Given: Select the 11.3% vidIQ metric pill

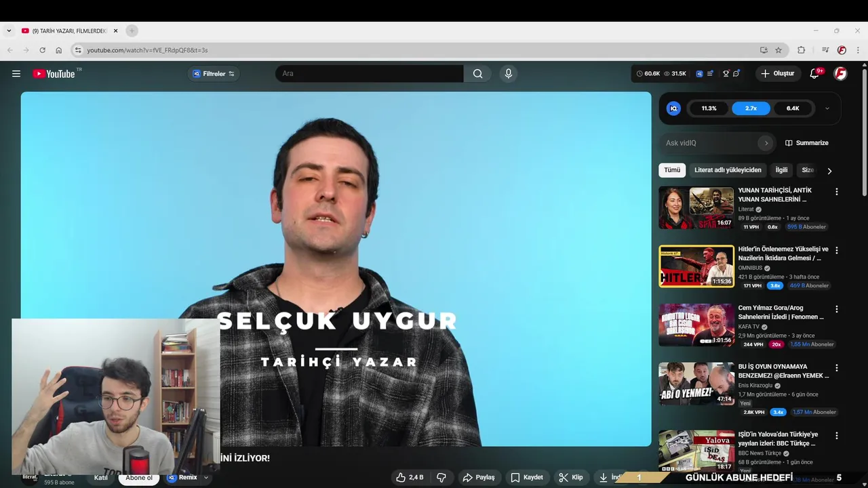Looking at the screenshot, I should [x=709, y=108].
